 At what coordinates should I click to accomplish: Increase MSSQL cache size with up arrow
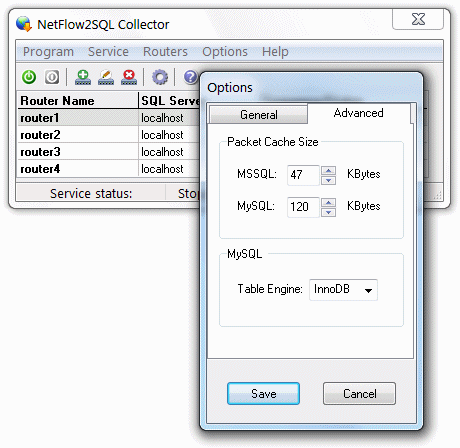[x=329, y=171]
